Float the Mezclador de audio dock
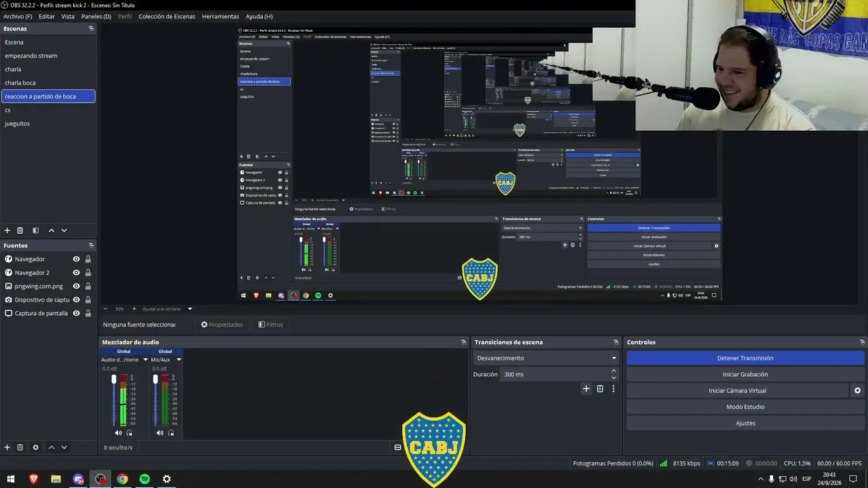The width and height of the screenshot is (868, 488). (464, 342)
